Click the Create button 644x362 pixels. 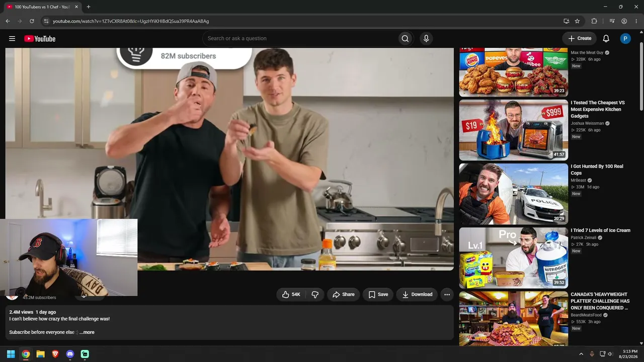pos(580,39)
